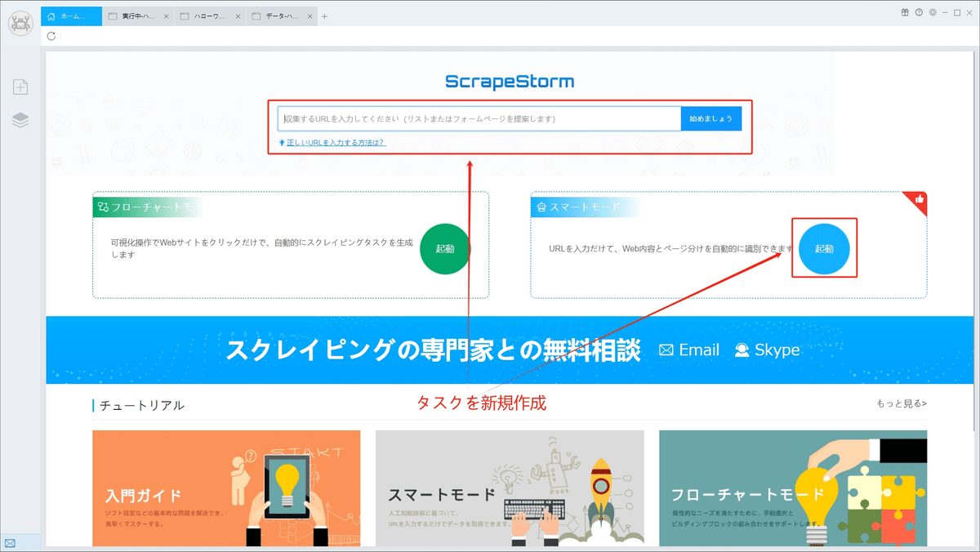Open the crab avatar profile icon
Viewport: 980px width, 552px height.
click(x=20, y=24)
